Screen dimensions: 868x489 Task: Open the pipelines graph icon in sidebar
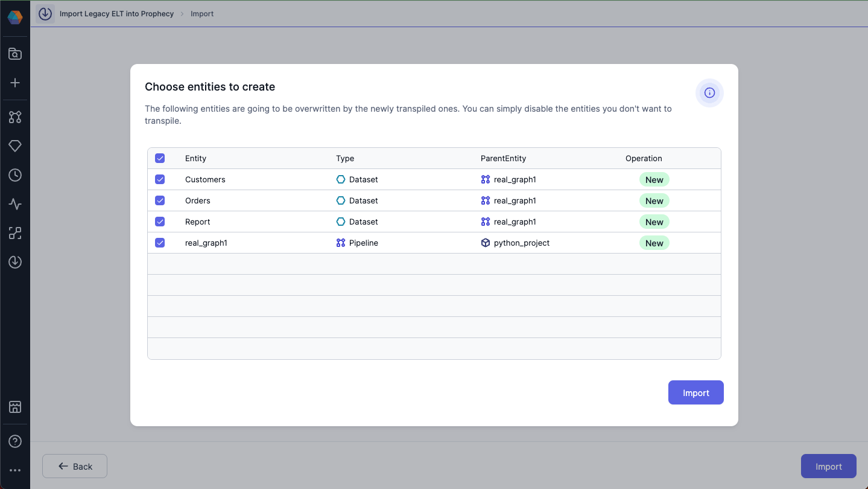[x=15, y=117]
